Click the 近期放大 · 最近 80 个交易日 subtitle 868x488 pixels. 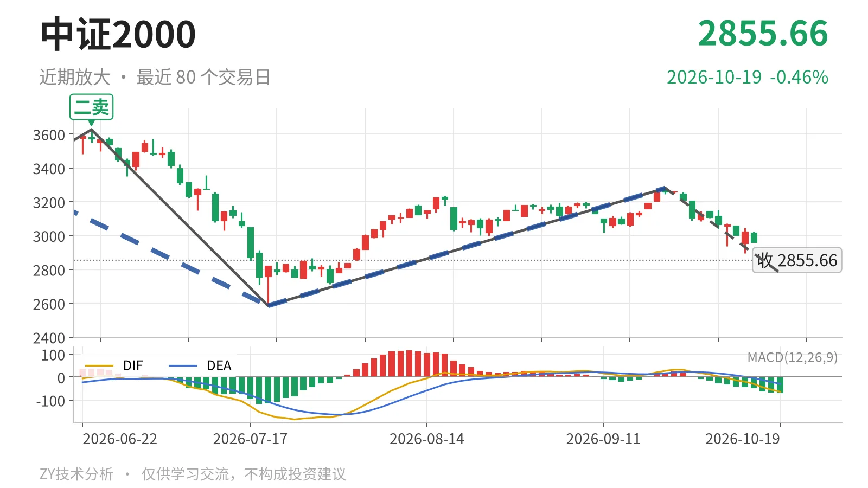point(155,77)
